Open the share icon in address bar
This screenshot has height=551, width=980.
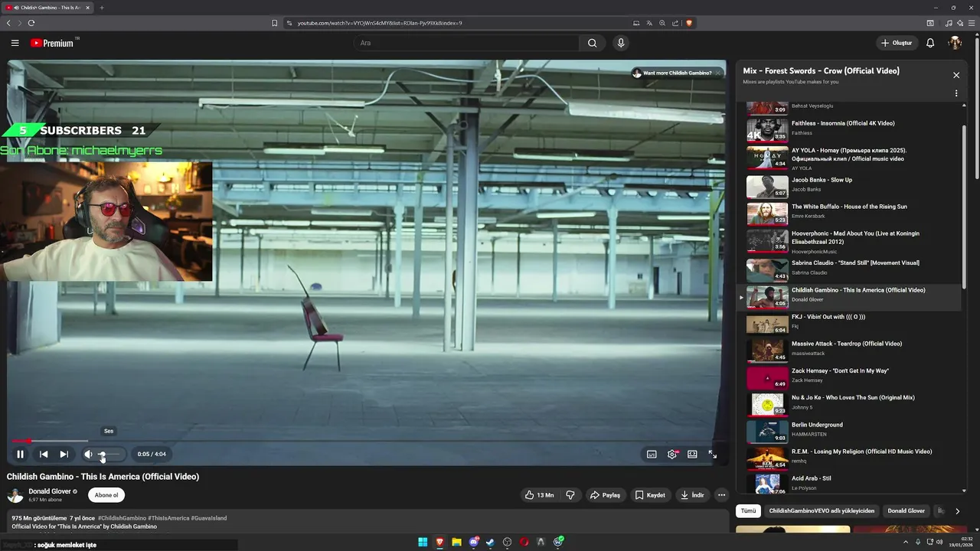pos(675,23)
